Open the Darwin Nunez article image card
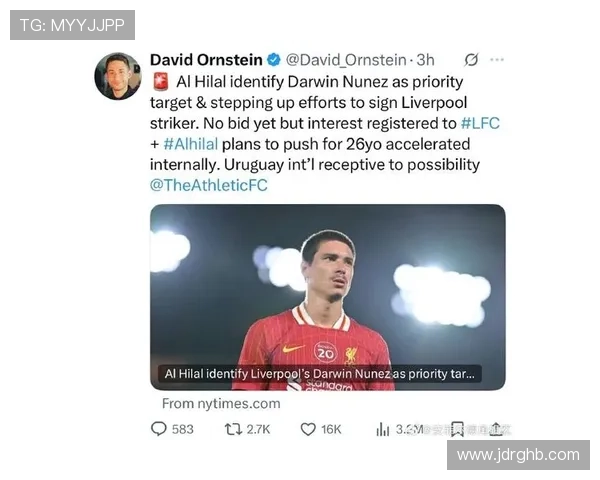The image size is (600, 480). [328, 297]
